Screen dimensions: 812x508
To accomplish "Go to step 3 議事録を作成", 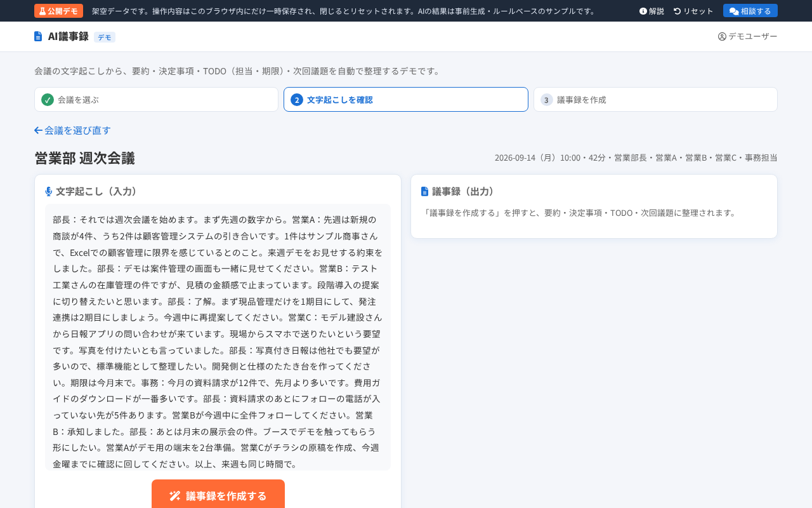I will [x=655, y=100].
